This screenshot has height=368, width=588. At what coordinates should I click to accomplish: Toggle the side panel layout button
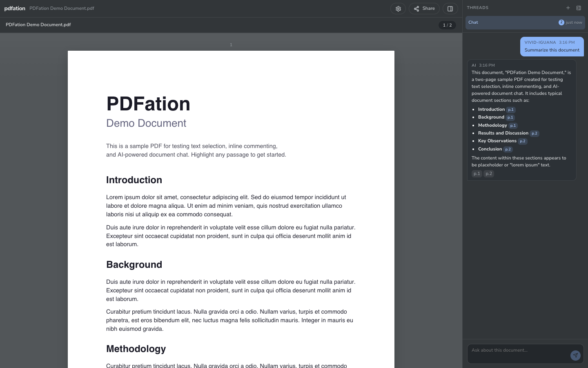tap(450, 9)
